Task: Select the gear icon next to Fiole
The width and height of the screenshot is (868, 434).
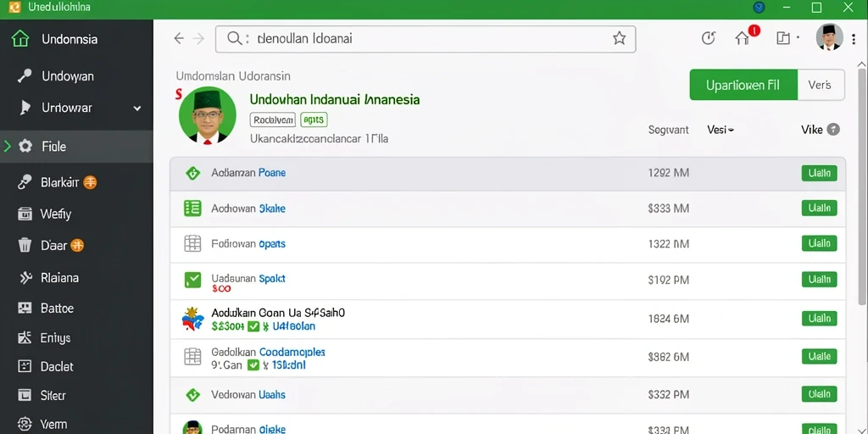Action: point(25,147)
